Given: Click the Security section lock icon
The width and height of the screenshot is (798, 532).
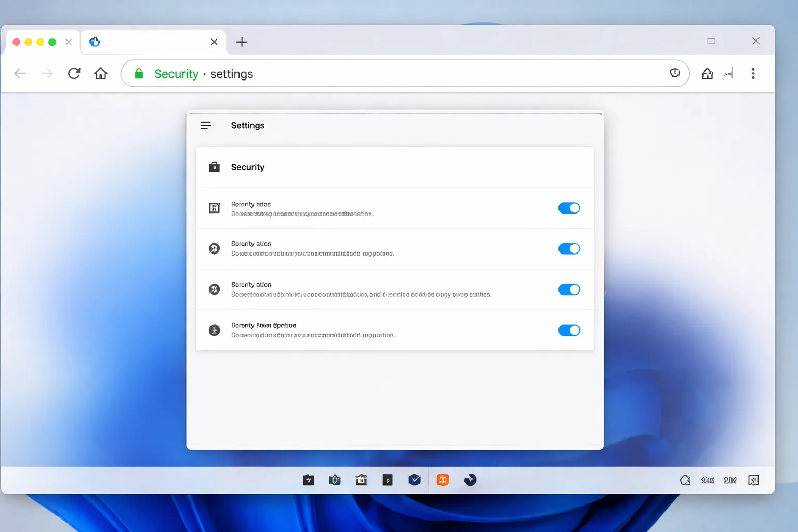Looking at the screenshot, I should click(214, 167).
